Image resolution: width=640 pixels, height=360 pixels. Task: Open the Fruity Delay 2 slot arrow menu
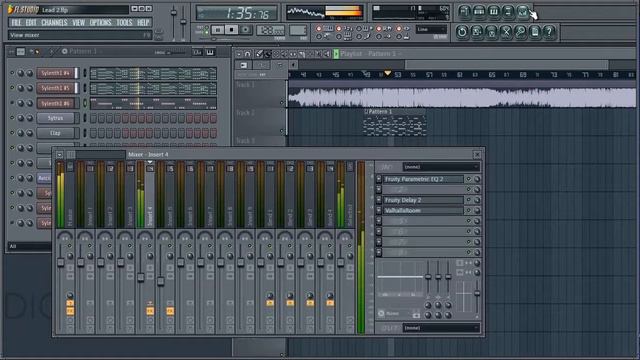(x=379, y=200)
